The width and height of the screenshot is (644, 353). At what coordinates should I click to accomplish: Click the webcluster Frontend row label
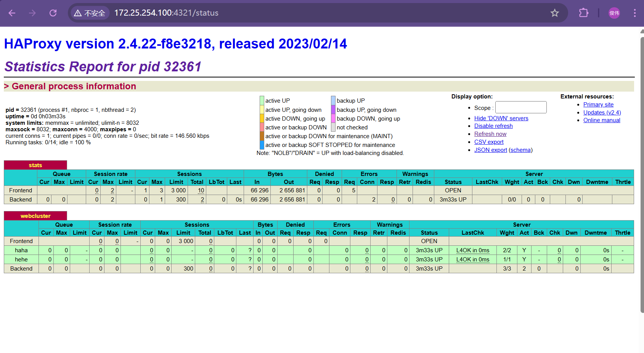point(21,241)
